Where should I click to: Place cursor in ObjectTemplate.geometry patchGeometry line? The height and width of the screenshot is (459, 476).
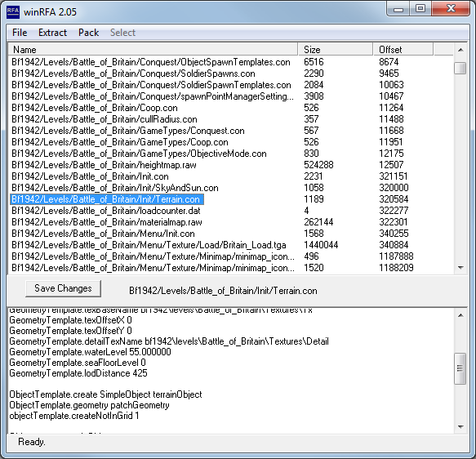coord(89,405)
